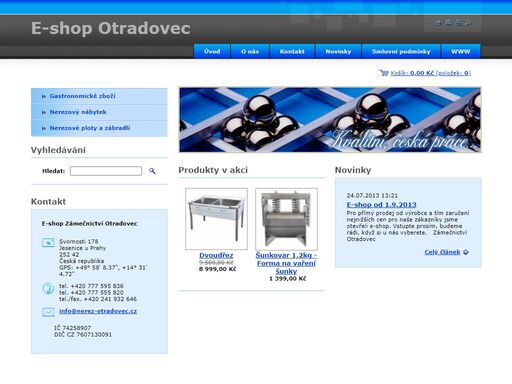This screenshot has width=512, height=384.
Task: Click the magnifier search icon
Action: point(152,171)
